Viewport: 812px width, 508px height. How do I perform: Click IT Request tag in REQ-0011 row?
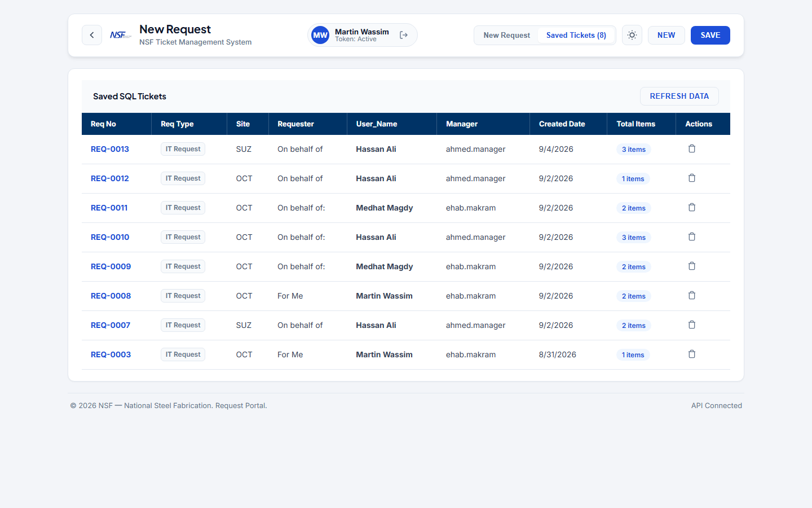pyautogui.click(x=183, y=208)
